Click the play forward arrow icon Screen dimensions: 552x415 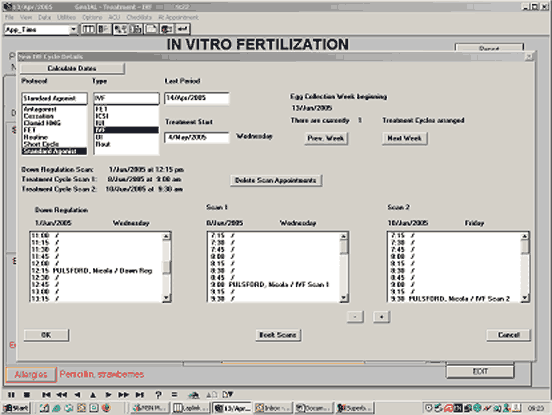click(108, 395)
